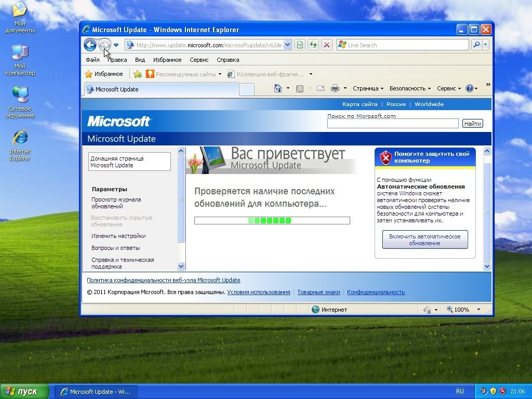Click the right pane scrollbar down arrow
Screen dimensions: 532x399
point(487,267)
